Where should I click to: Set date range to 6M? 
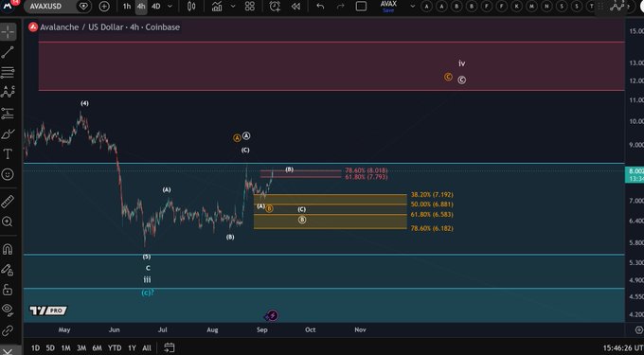(x=97, y=348)
